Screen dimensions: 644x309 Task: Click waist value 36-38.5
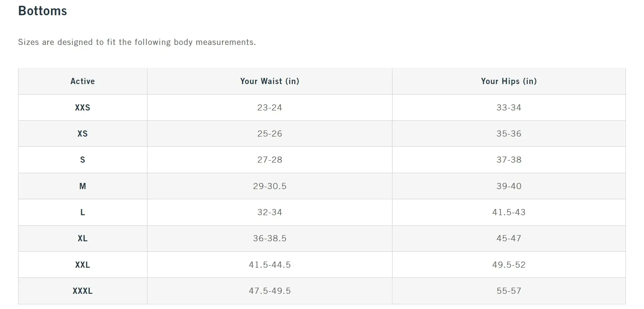[x=270, y=238]
